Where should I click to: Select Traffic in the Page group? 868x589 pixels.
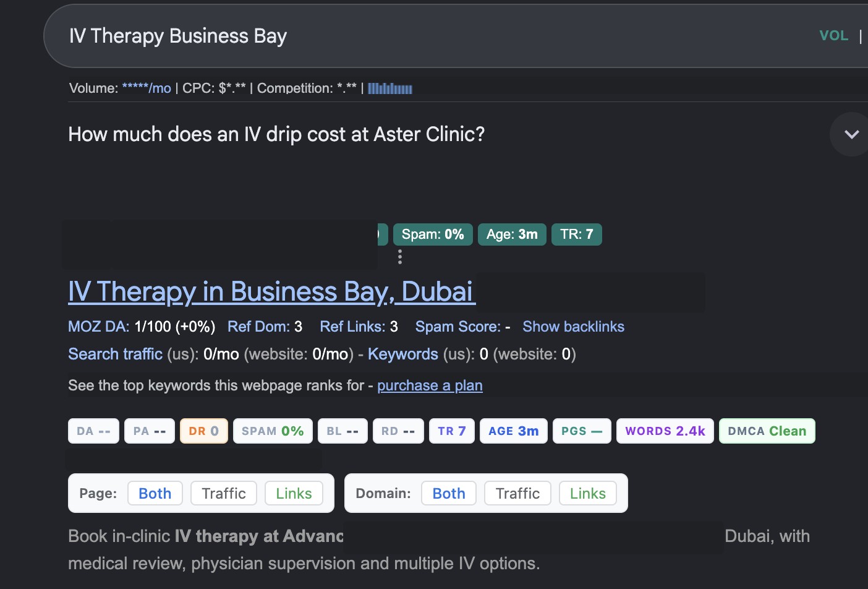click(224, 493)
